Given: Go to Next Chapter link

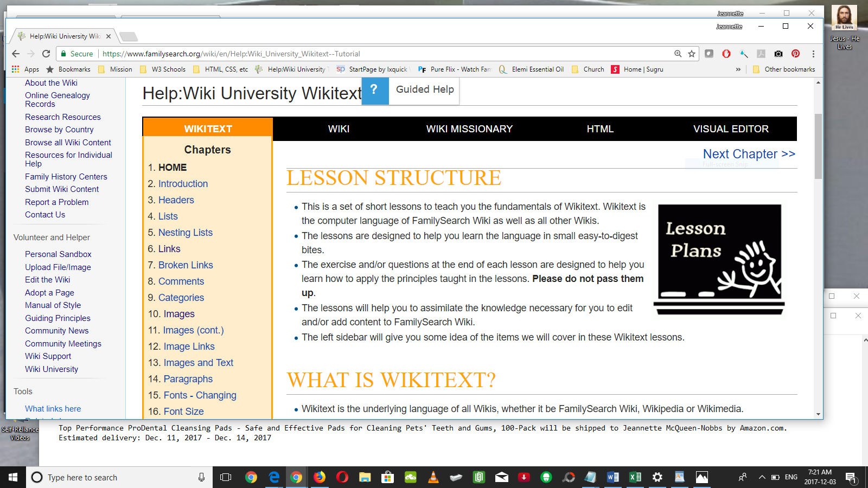Looking at the screenshot, I should pos(749,154).
